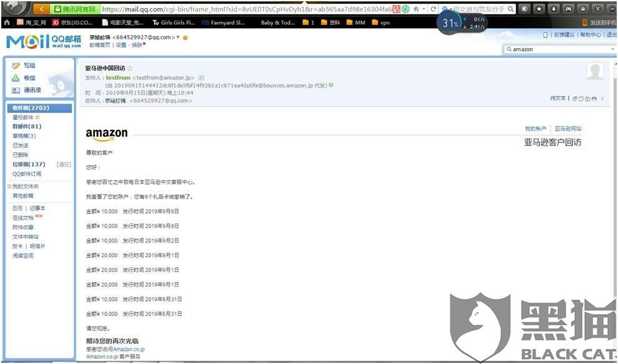This screenshot has width=618, height=364.
Task: Click the download arrow icon in toolbar
Action: pyautogui.click(x=554, y=9)
